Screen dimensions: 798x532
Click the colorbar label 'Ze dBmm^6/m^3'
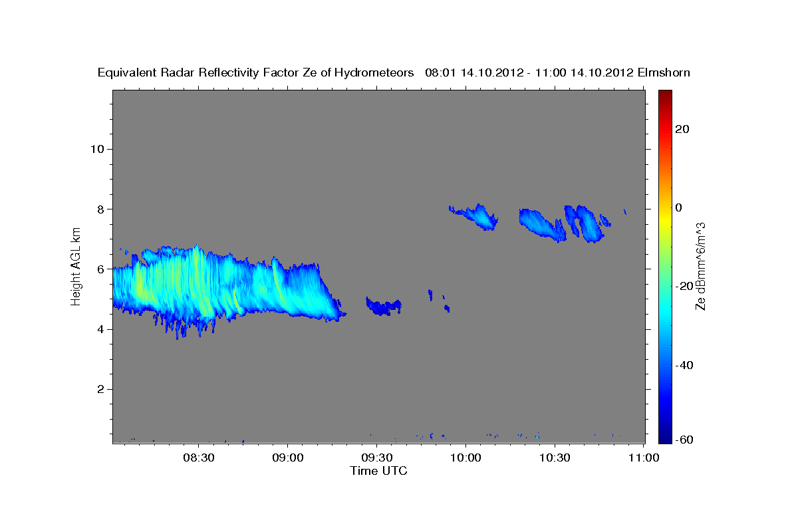pyautogui.click(x=700, y=266)
